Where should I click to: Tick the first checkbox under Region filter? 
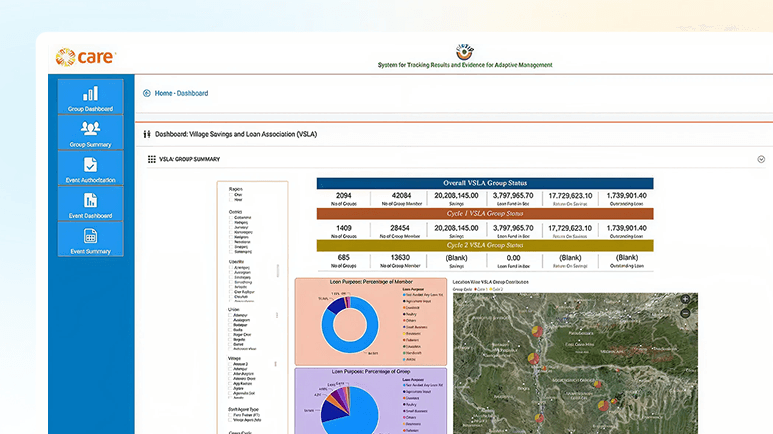point(231,195)
